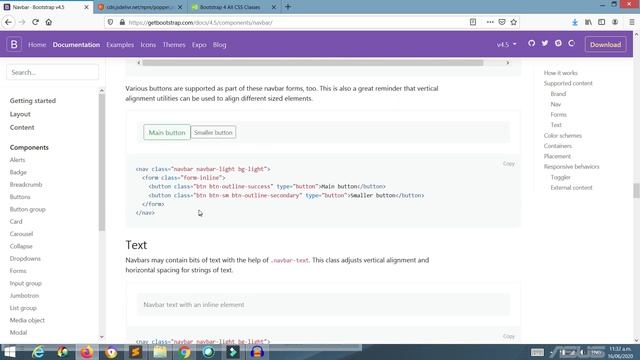640x360 pixels.
Task: Open Firefox hamburger menu
Action: click(631, 22)
